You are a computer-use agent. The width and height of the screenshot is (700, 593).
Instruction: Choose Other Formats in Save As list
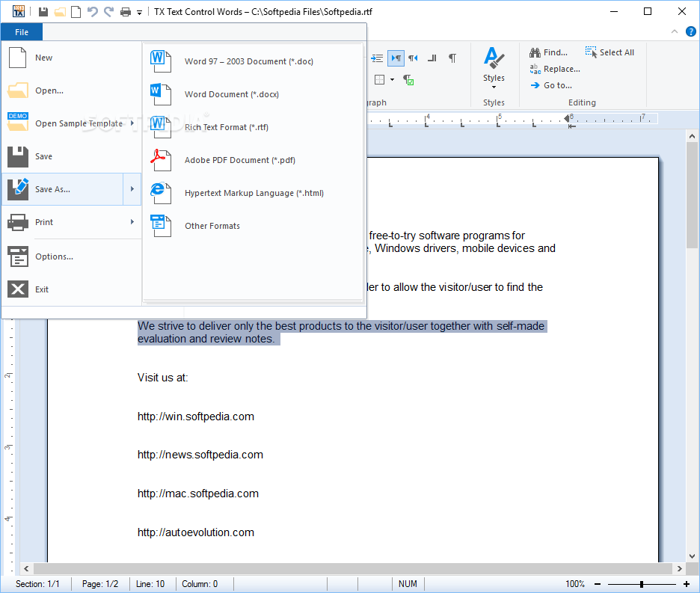pyautogui.click(x=252, y=226)
